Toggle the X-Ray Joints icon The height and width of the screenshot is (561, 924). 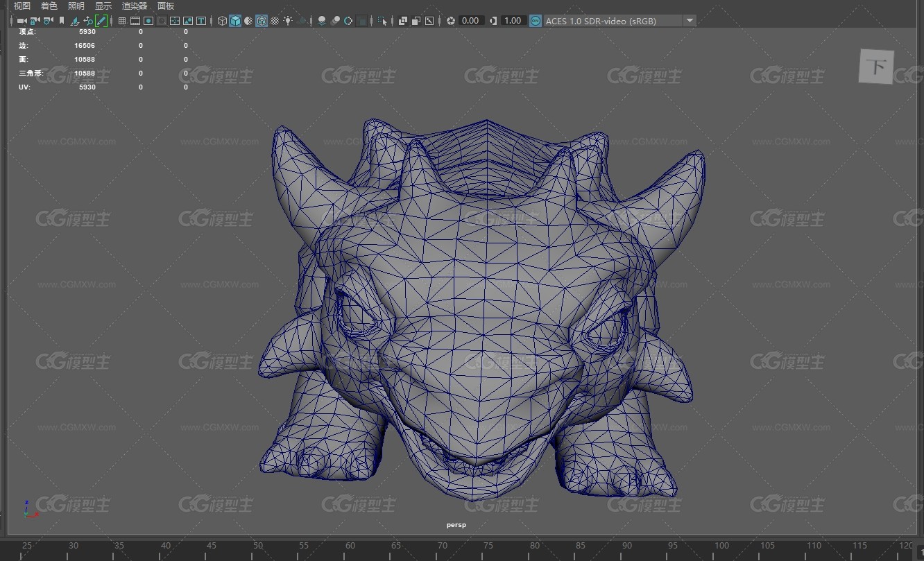(429, 21)
